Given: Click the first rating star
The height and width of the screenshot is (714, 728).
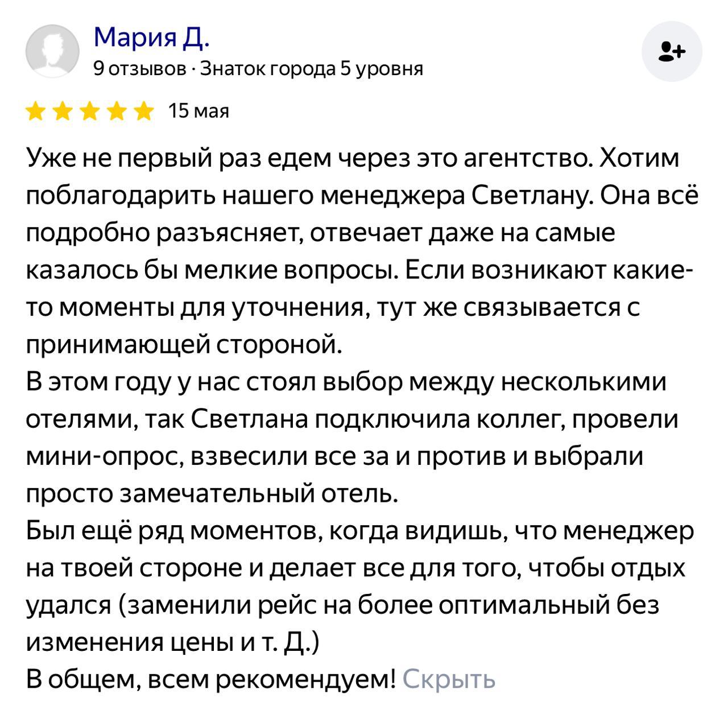Looking at the screenshot, I should click(36, 112).
